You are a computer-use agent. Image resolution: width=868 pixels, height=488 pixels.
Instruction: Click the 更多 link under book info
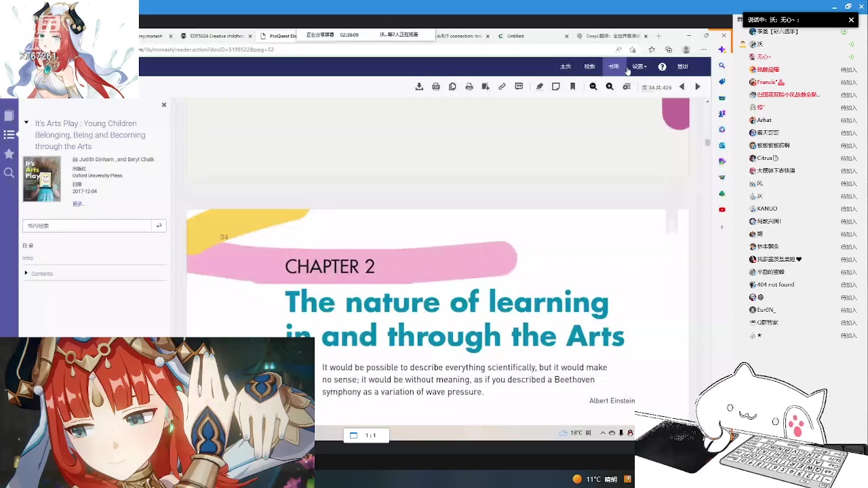[x=77, y=203]
